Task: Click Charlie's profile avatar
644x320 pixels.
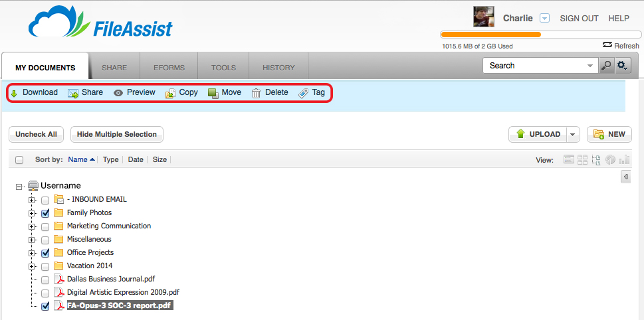Action: (484, 17)
